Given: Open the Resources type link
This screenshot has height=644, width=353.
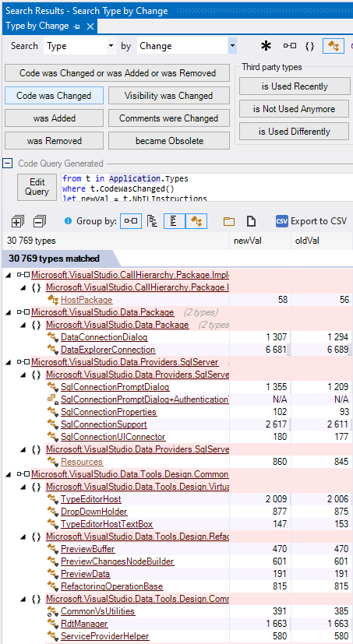Looking at the screenshot, I should (x=82, y=462).
